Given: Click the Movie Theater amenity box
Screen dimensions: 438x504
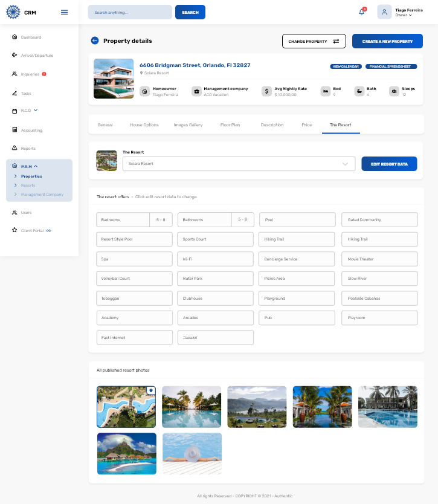Looking at the screenshot, I should pyautogui.click(x=379, y=259).
